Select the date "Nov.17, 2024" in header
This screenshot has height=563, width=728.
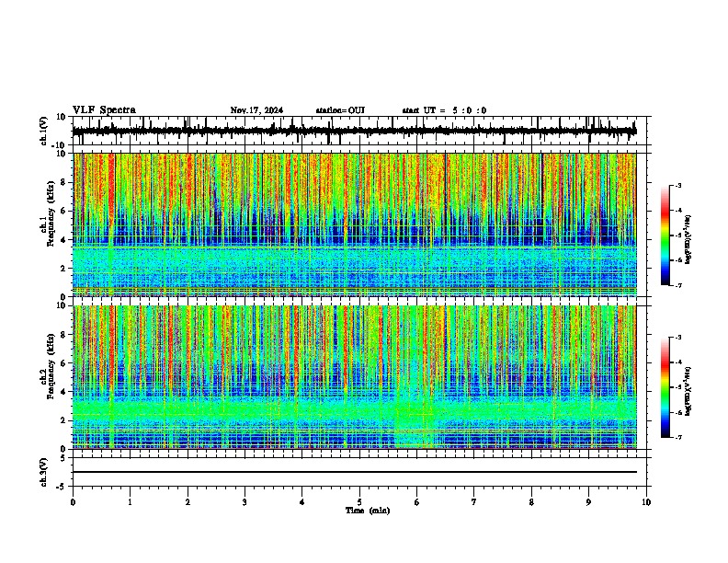pyautogui.click(x=256, y=110)
